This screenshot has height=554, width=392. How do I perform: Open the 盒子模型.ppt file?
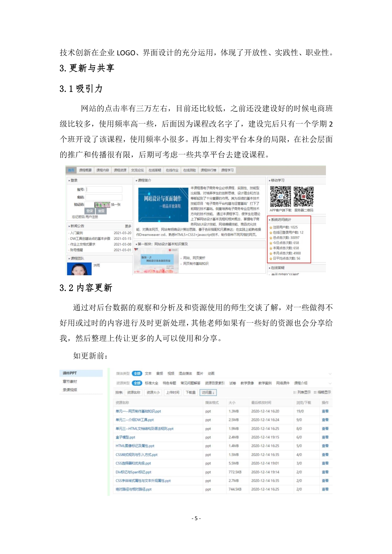[x=125, y=437]
